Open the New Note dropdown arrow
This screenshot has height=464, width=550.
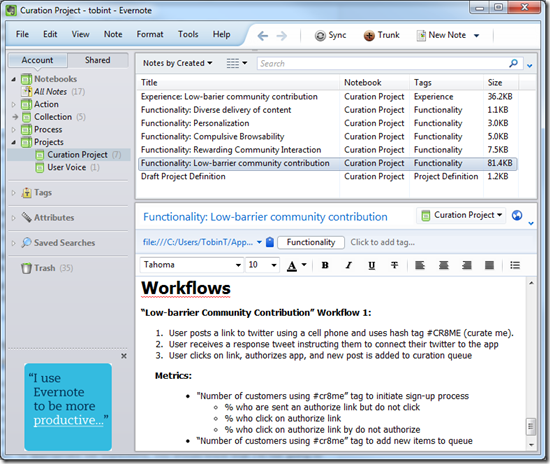[476, 35]
